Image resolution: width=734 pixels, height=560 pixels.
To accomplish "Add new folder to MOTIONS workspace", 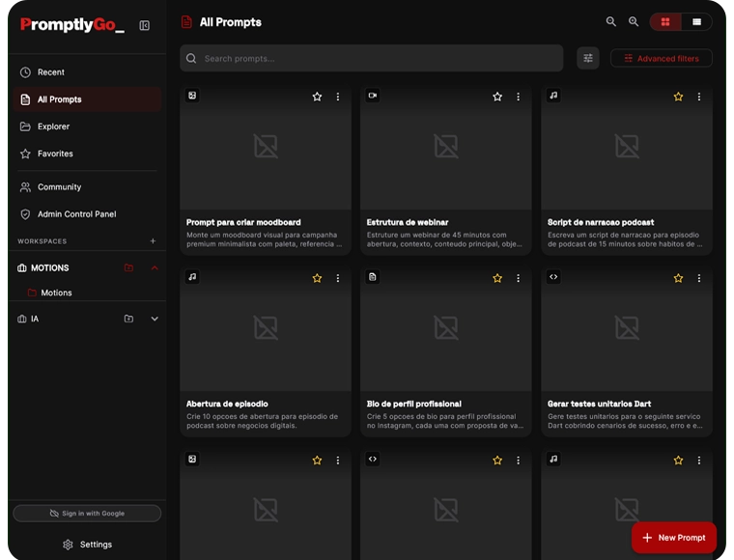I will point(128,267).
